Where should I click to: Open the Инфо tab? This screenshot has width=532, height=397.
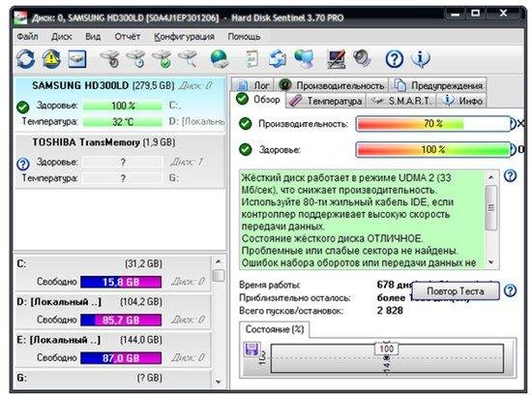462,101
